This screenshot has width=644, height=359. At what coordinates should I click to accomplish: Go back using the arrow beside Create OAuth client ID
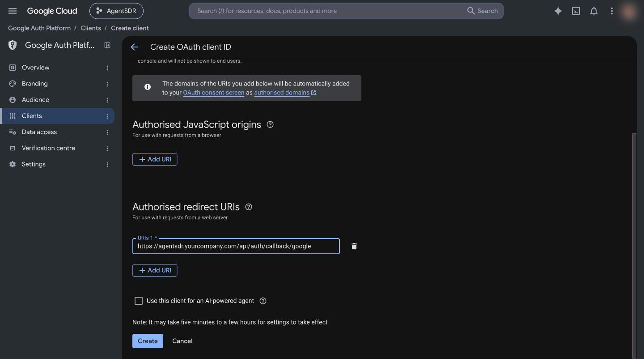(x=134, y=47)
